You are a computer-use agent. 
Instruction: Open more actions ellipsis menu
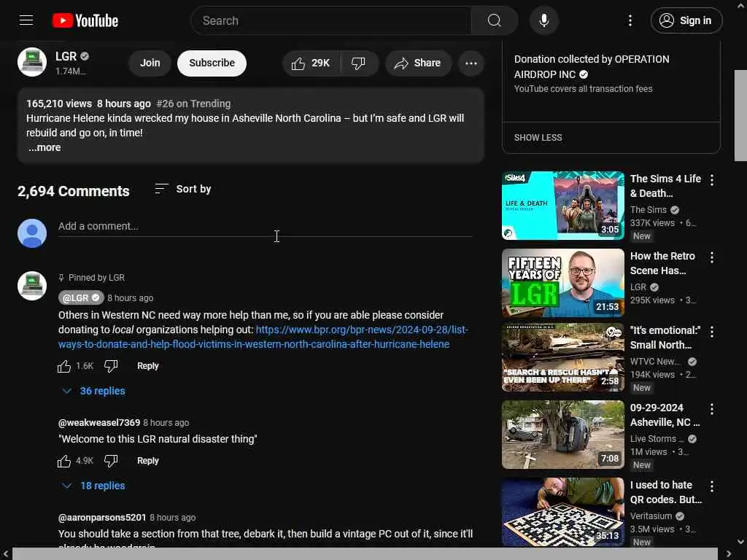pos(471,63)
